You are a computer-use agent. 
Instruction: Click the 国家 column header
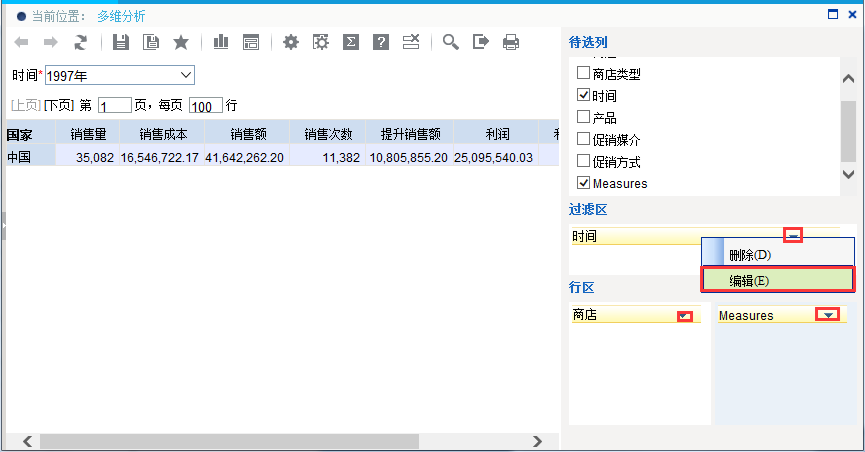tap(31, 134)
